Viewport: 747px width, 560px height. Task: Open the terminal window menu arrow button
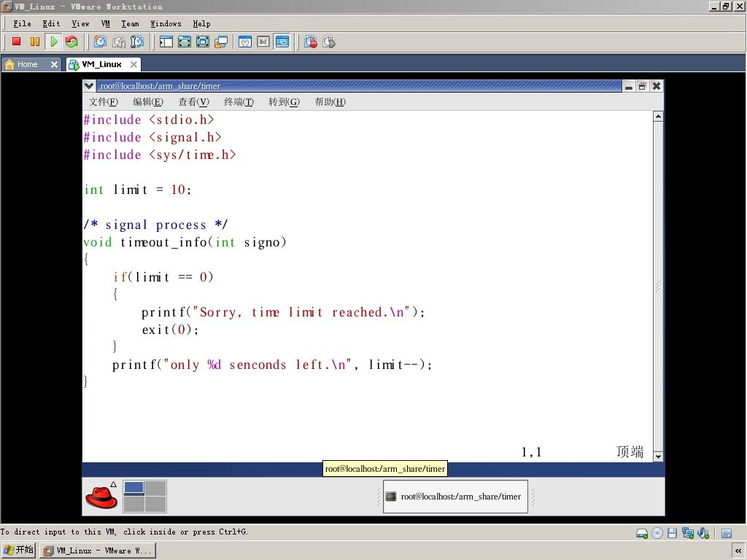pos(88,86)
